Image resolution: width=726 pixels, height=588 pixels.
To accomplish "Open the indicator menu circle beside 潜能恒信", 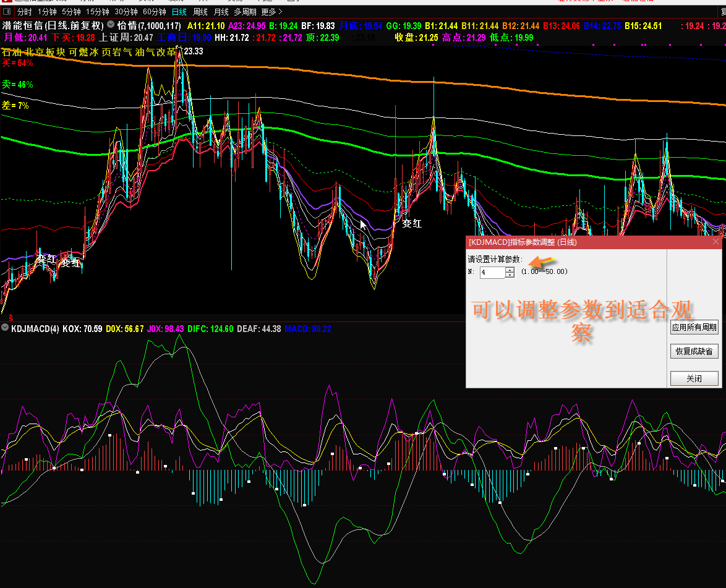I will (x=111, y=25).
